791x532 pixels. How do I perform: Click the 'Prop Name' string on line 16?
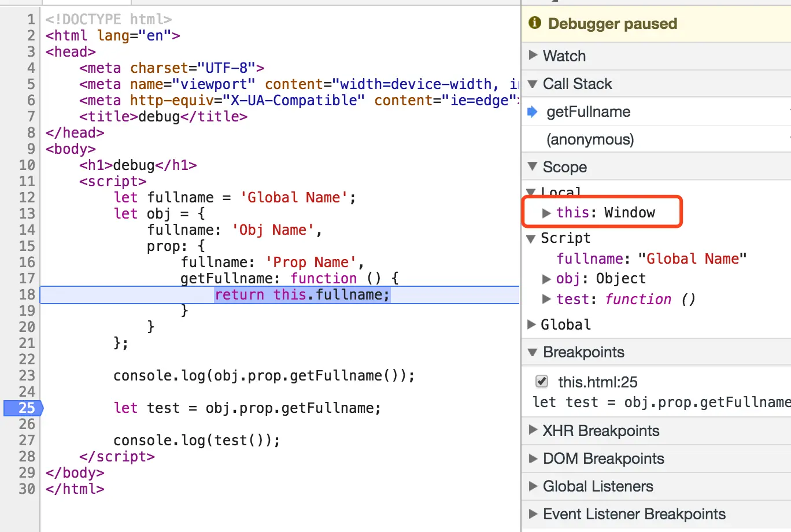311,262
